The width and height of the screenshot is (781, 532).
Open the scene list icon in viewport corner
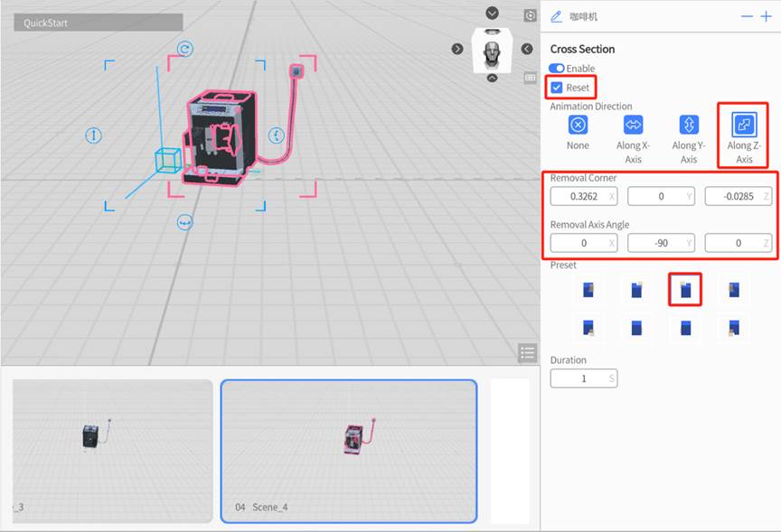point(528,352)
